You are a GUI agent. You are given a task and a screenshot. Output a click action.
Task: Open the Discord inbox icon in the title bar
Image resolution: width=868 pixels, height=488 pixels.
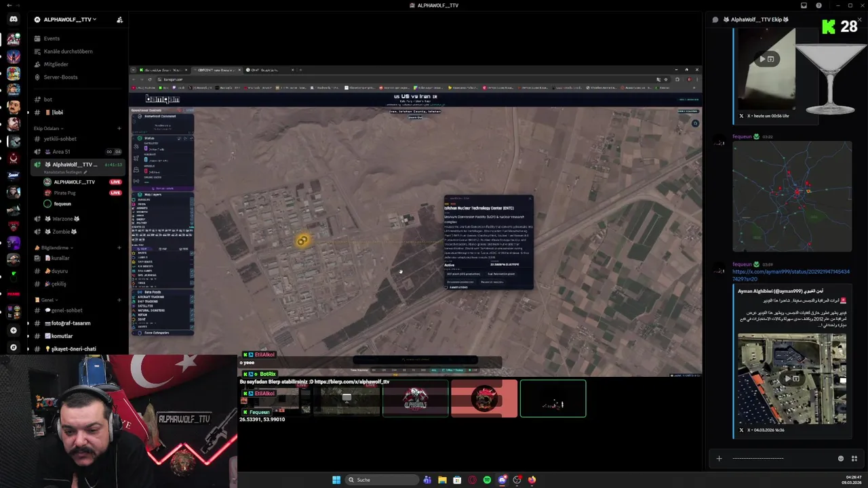coord(804,5)
